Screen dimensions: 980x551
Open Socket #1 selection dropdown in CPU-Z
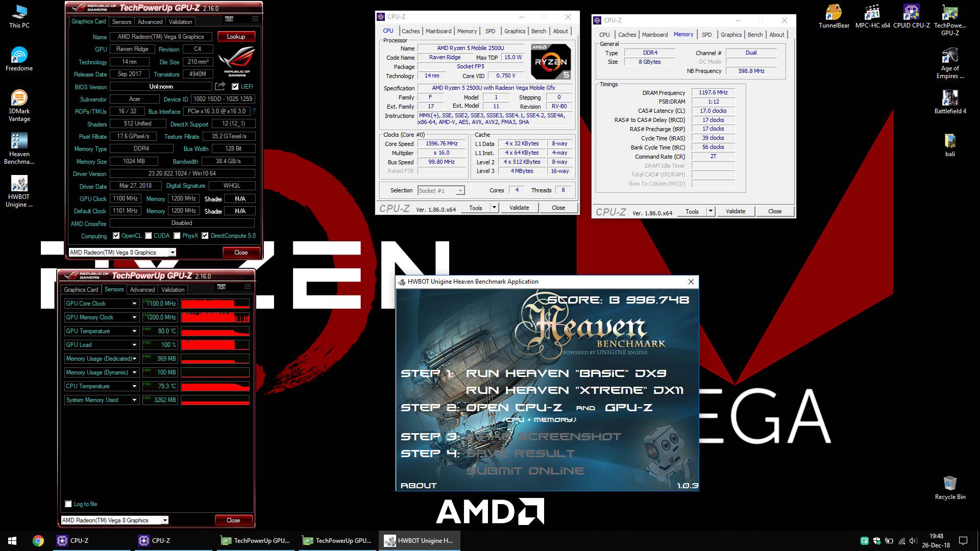(x=460, y=191)
